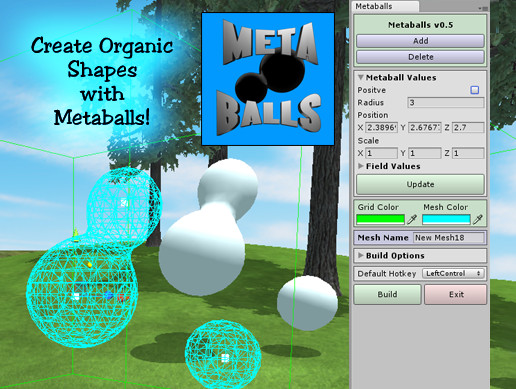The height and width of the screenshot is (389, 516).
Task: Click the Exit button
Action: click(x=456, y=294)
